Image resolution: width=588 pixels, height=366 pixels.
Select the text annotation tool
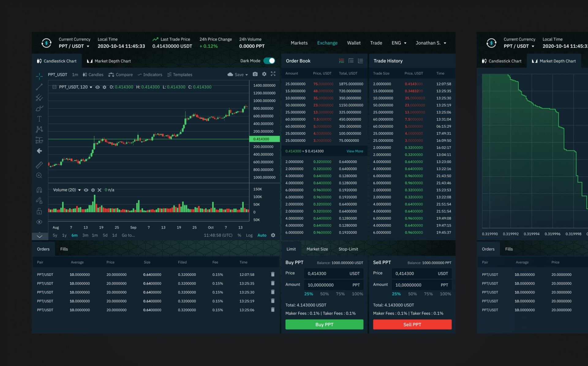(39, 119)
